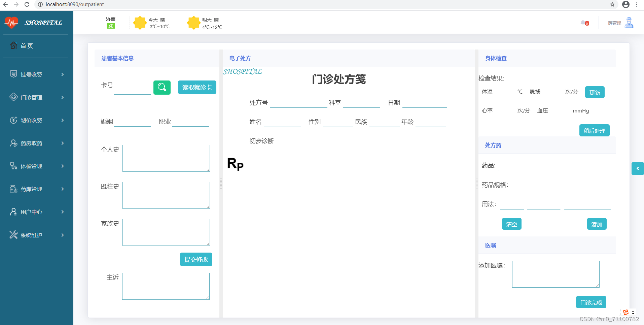Click today's sunny weather icon
The height and width of the screenshot is (325, 644).
point(140,23)
